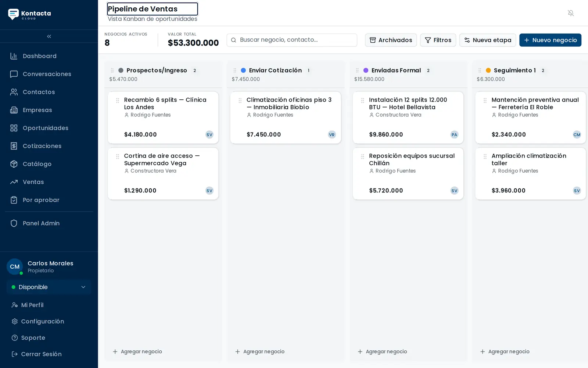
Task: Open the Filtros button
Action: click(438, 40)
